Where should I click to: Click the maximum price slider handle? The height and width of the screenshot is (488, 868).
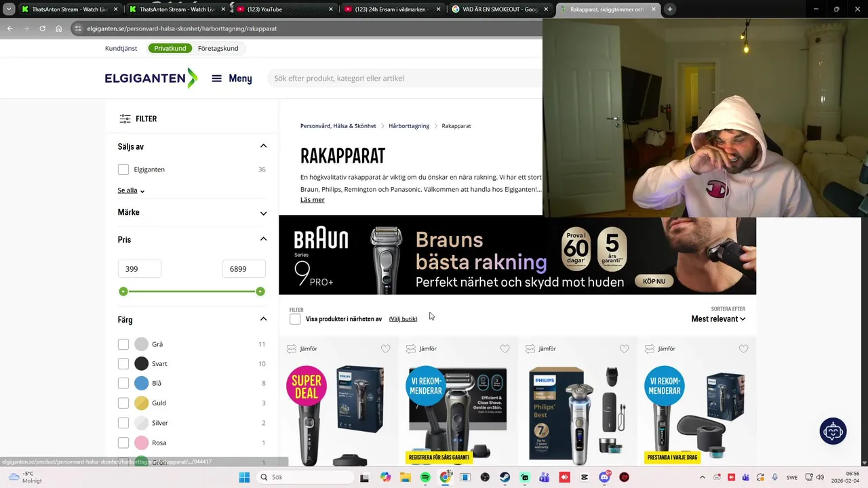click(260, 291)
